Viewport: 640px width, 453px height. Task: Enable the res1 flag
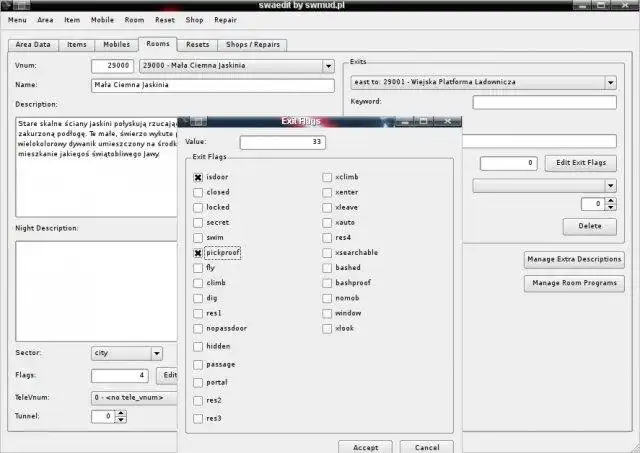[198, 313]
